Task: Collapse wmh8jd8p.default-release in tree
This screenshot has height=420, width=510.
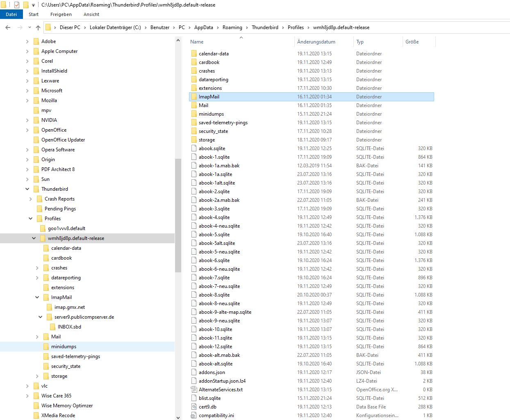Action: 34,238
